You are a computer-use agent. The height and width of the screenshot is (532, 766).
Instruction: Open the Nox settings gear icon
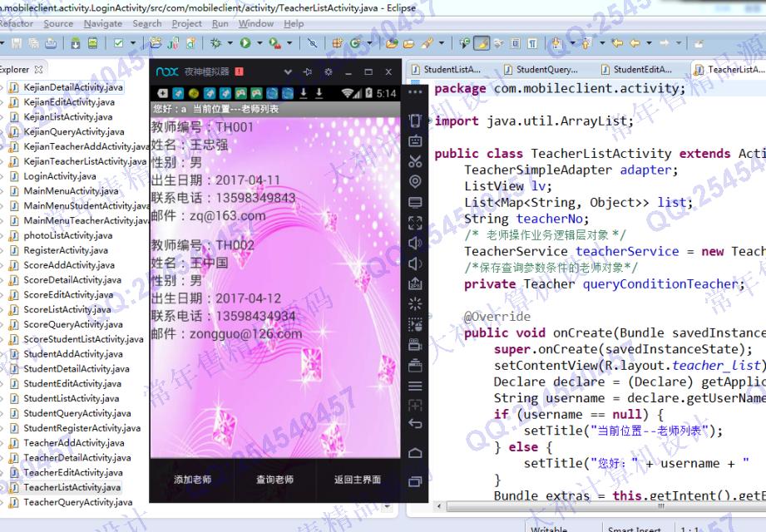point(329,71)
